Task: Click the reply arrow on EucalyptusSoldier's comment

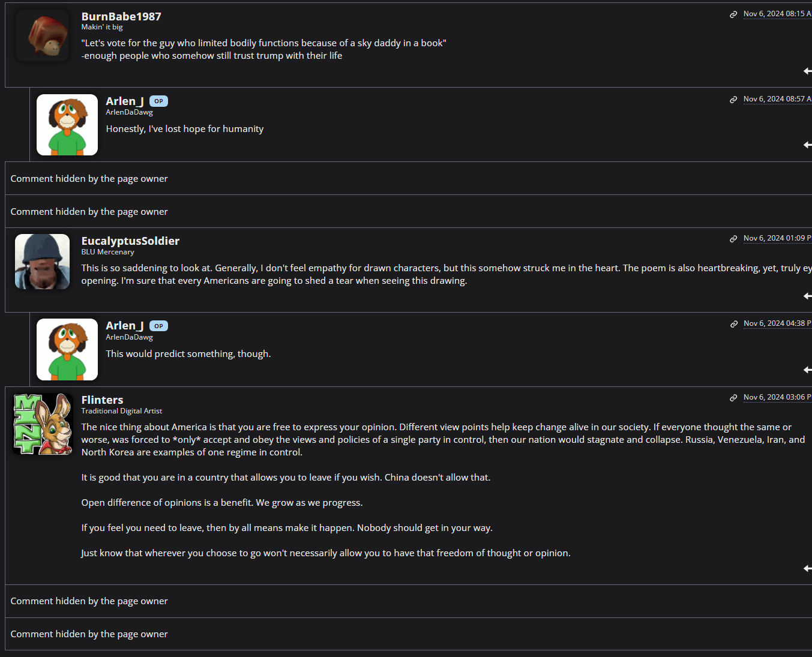Action: pos(807,296)
